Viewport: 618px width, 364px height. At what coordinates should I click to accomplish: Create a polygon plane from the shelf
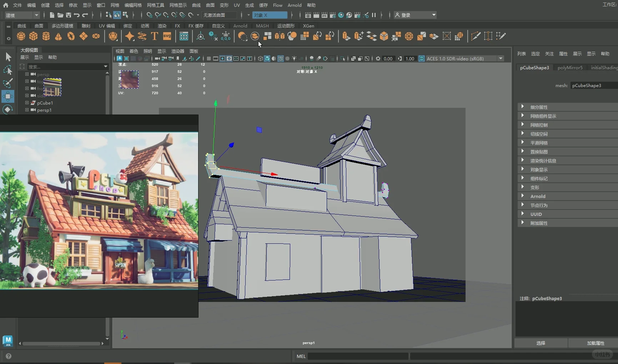tap(84, 36)
